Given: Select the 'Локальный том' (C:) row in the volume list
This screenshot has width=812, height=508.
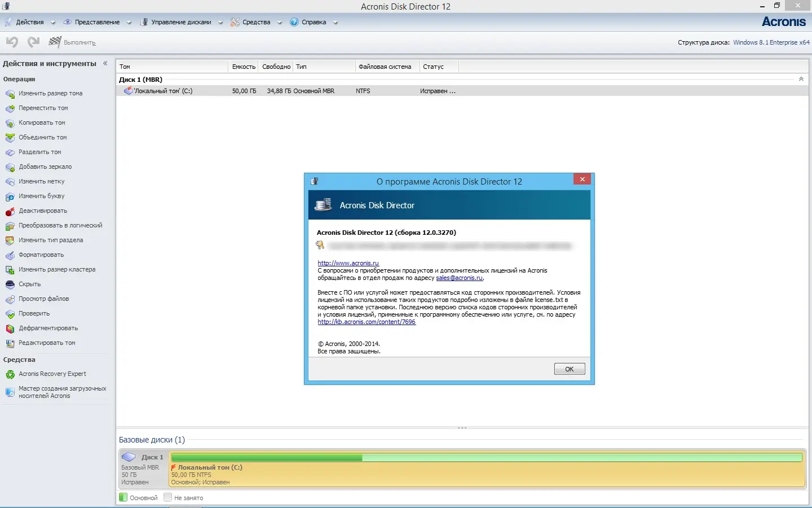Looking at the screenshot, I should click(x=462, y=91).
